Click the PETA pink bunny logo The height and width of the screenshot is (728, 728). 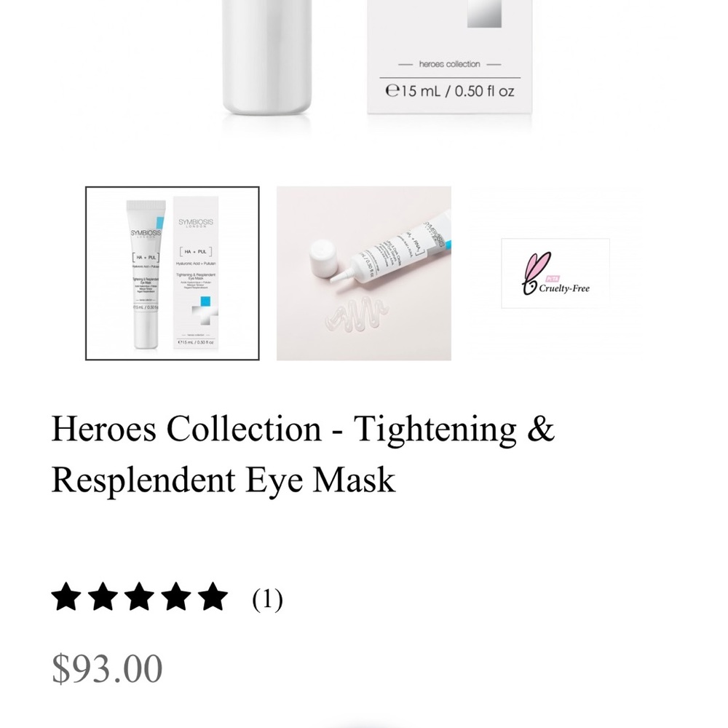coord(537,273)
